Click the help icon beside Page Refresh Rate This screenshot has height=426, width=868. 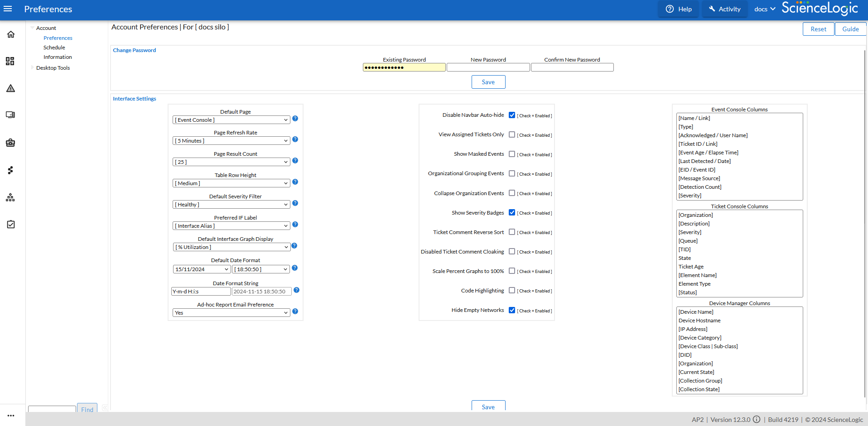pyautogui.click(x=295, y=139)
